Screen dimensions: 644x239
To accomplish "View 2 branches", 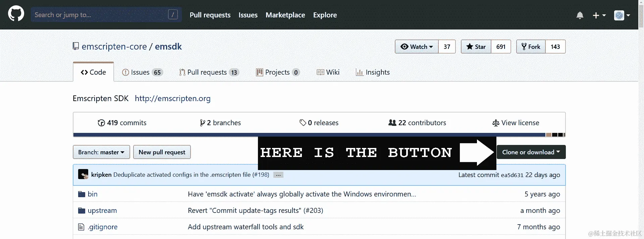I will (220, 123).
